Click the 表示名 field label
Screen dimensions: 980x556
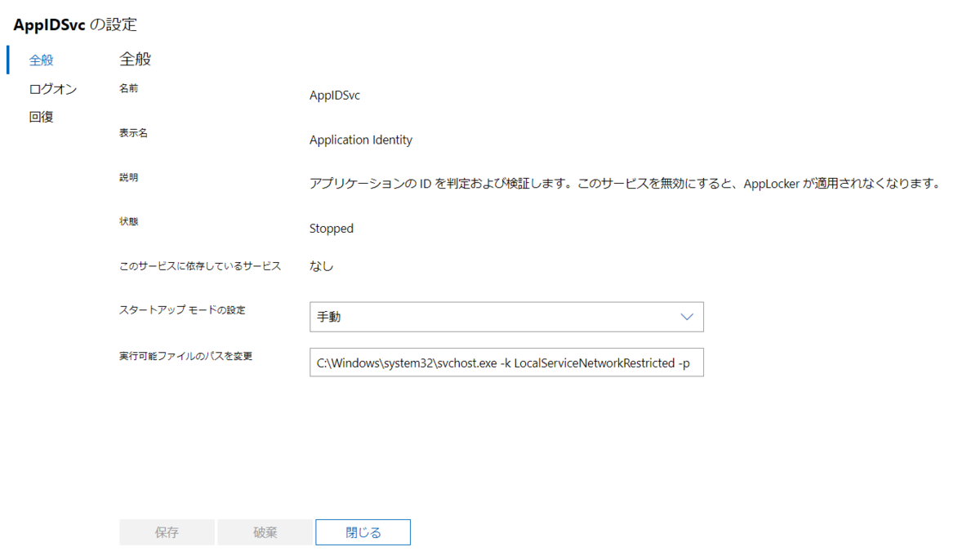tap(132, 132)
